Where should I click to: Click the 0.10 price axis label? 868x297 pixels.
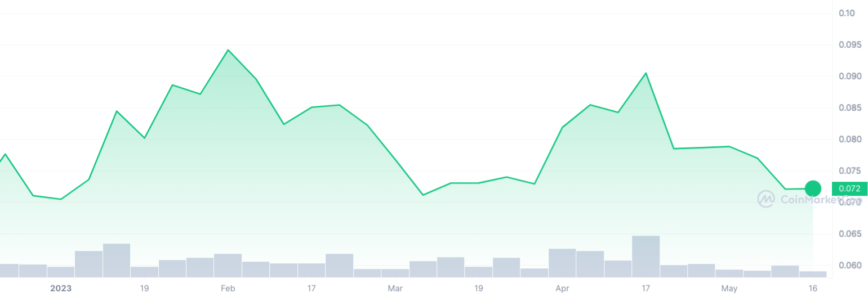click(847, 13)
